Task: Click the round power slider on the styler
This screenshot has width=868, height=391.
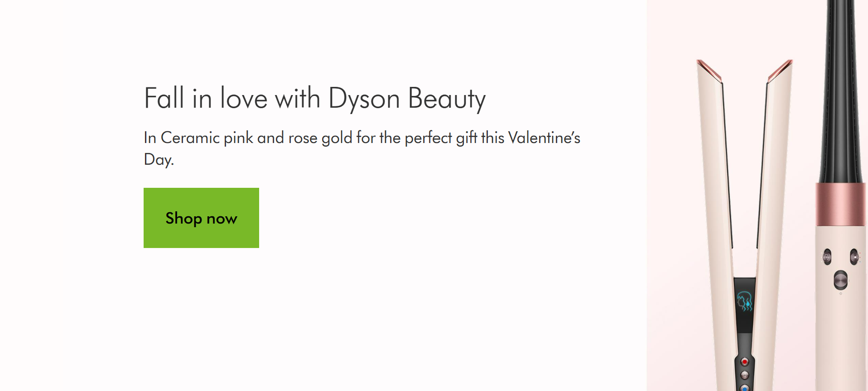Action: click(841, 280)
